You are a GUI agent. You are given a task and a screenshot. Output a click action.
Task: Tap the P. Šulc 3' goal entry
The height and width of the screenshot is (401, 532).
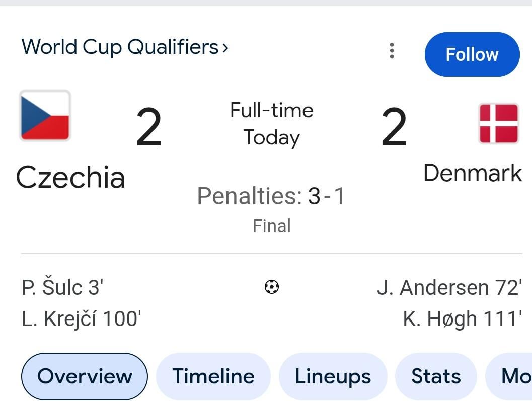(x=62, y=288)
